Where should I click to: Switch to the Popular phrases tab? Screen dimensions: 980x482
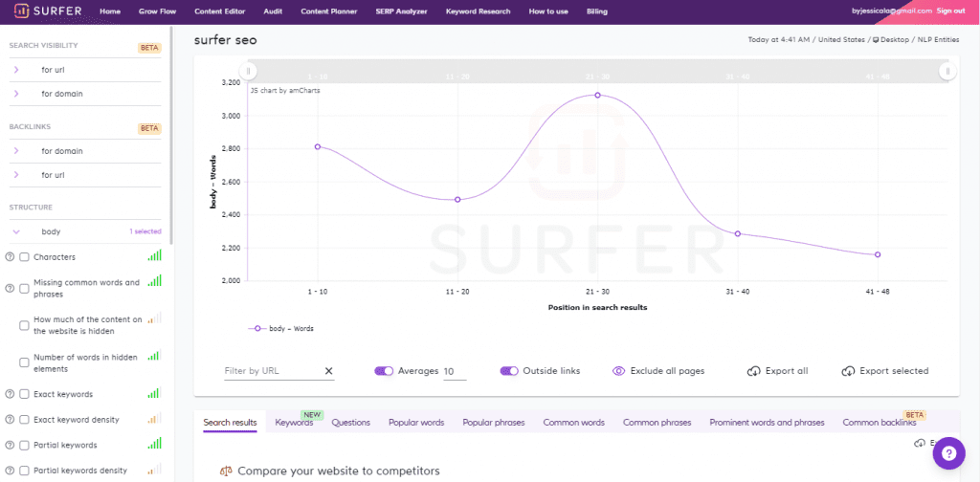click(x=494, y=423)
